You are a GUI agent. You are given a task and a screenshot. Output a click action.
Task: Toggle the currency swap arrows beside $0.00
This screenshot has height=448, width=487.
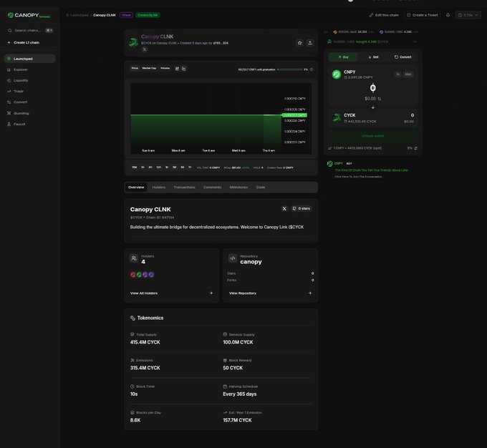[380, 99]
